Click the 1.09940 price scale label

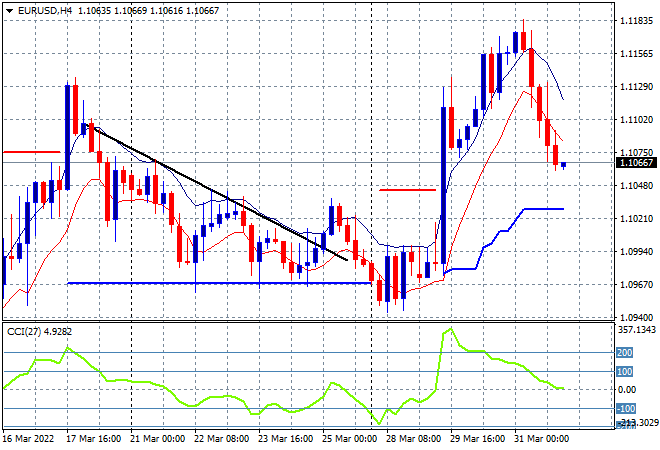[636, 251]
